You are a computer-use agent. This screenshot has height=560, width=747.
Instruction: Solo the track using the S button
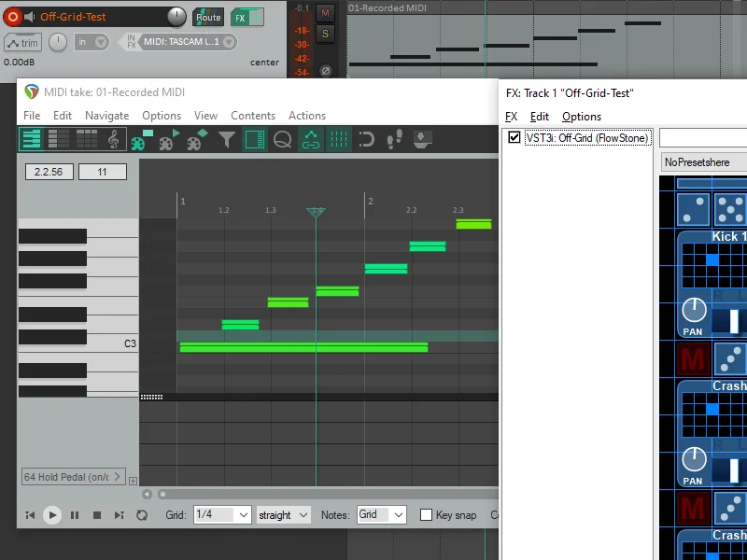[x=325, y=34]
